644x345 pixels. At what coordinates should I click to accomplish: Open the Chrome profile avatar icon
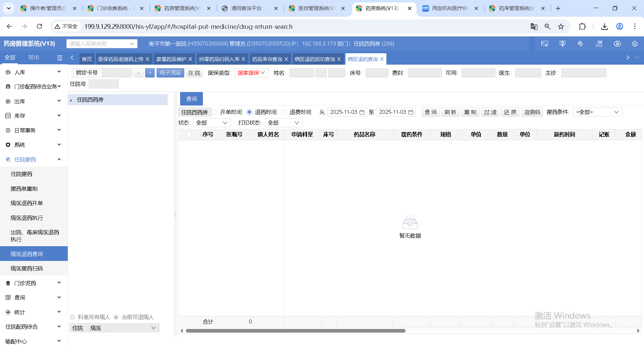[x=620, y=26]
